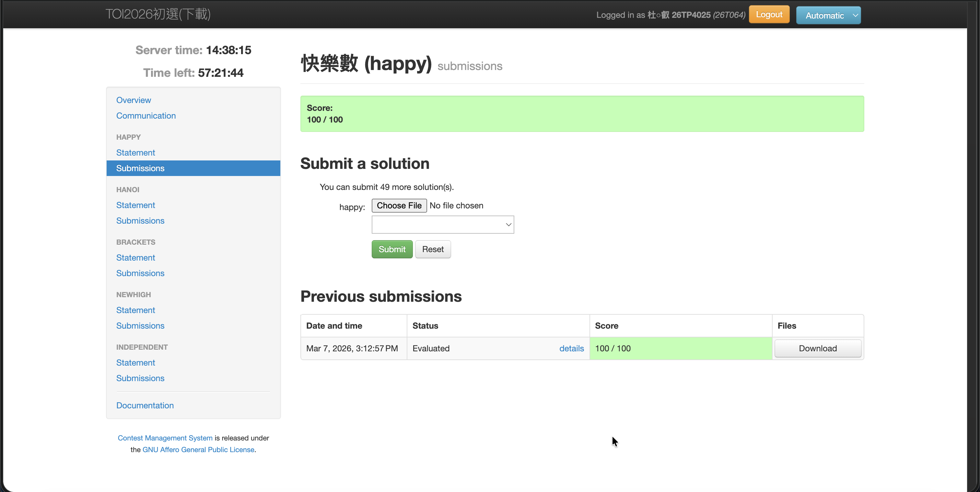Open the GNU Affero General Public License link
The image size is (980, 492).
[x=198, y=450]
